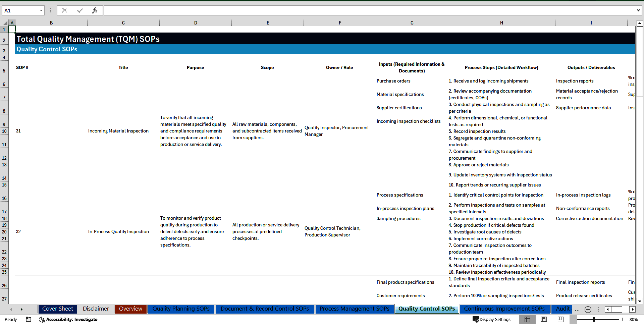
Task: Switch to Page Layout view icon
Action: click(544, 319)
